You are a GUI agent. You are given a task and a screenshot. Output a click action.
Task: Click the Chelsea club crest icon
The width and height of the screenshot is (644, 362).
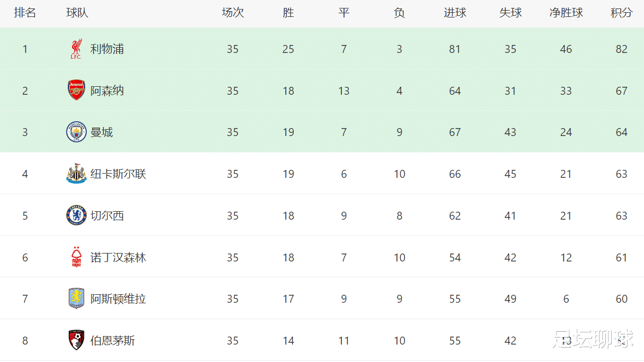(76, 216)
